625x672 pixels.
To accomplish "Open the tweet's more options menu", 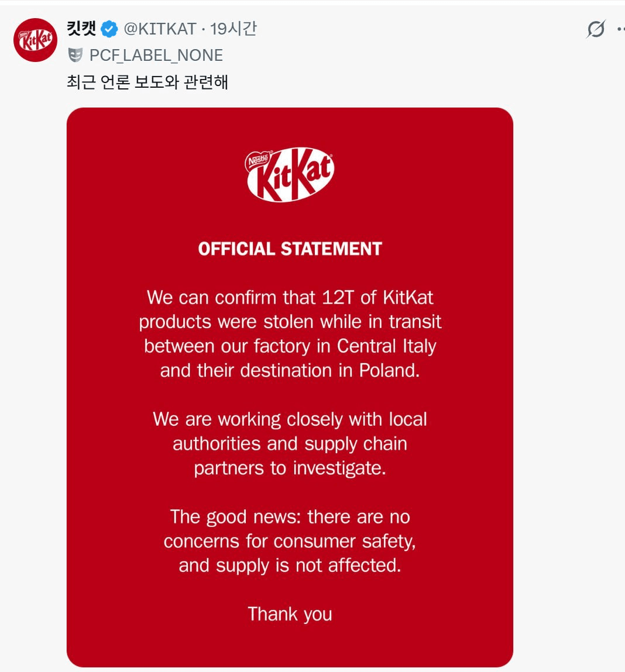I will pyautogui.click(x=620, y=29).
